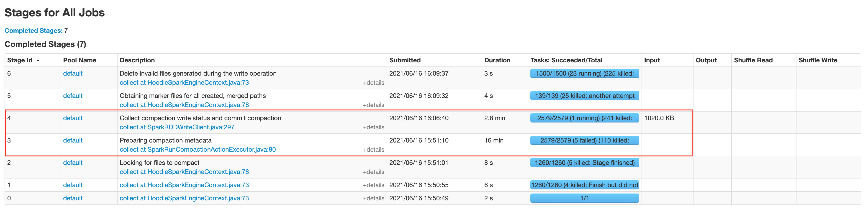
Task: Expand +details for stage 5
Action: 373,105
